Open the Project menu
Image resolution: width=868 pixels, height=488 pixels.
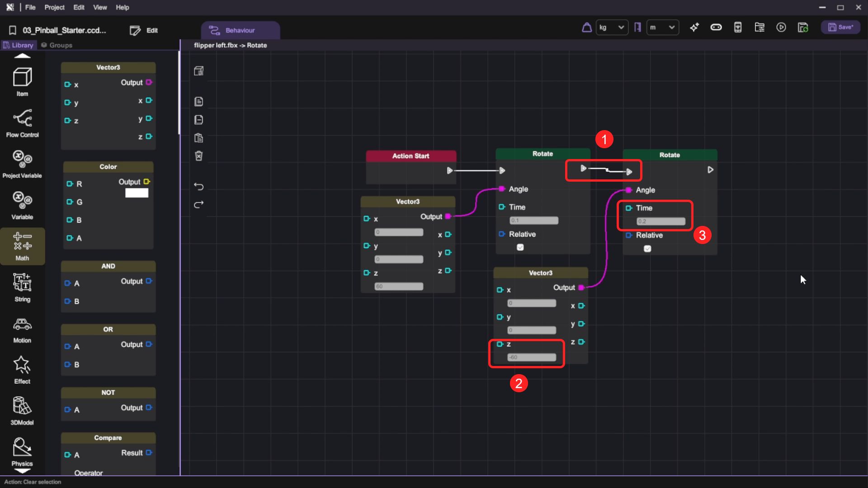click(54, 7)
